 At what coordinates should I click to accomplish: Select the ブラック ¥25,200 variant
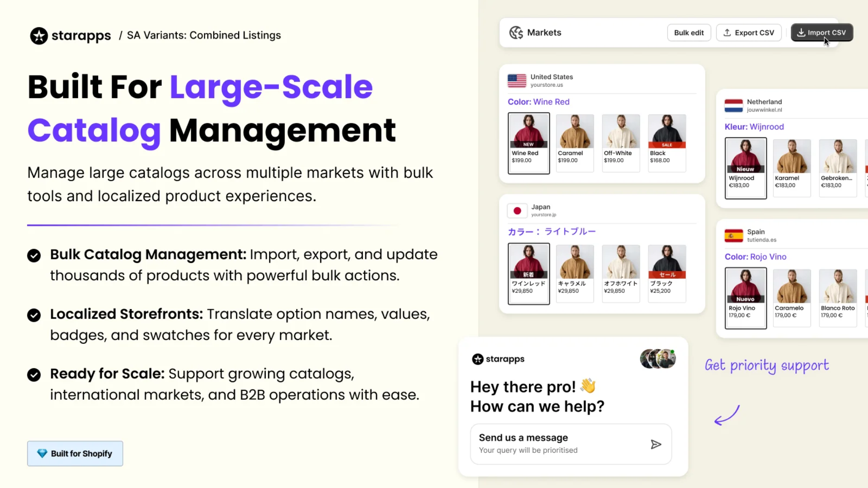coord(667,273)
